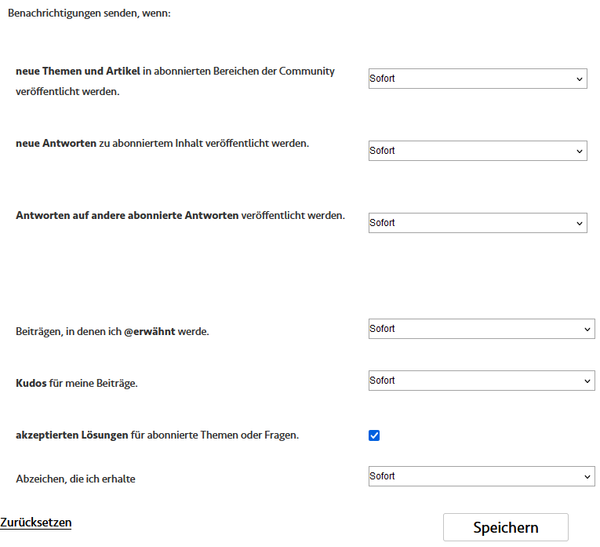Click the chevron arrow of the neue Themen und Artikel dropdown
Screen dimensions: 600x547
coord(579,79)
